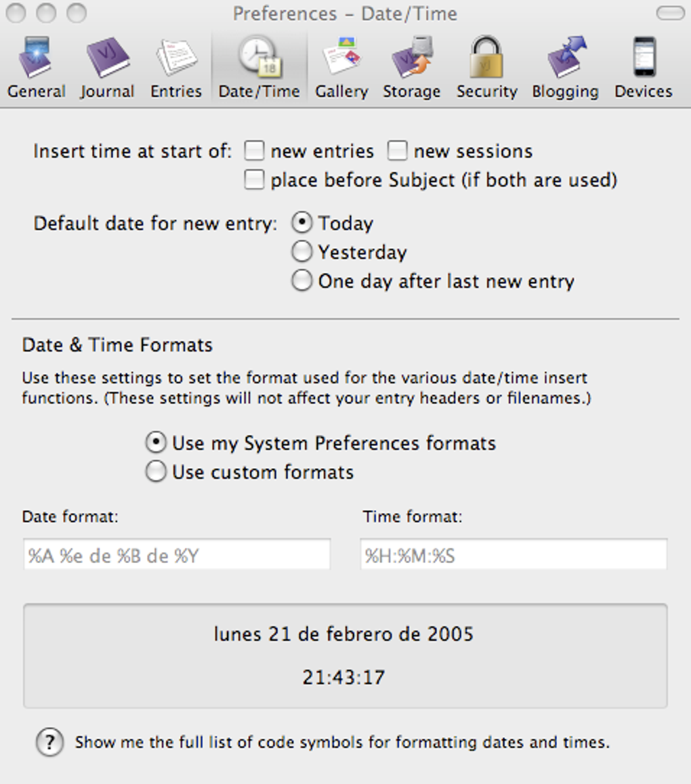Select the Date/Time toolbar tab

[259, 69]
